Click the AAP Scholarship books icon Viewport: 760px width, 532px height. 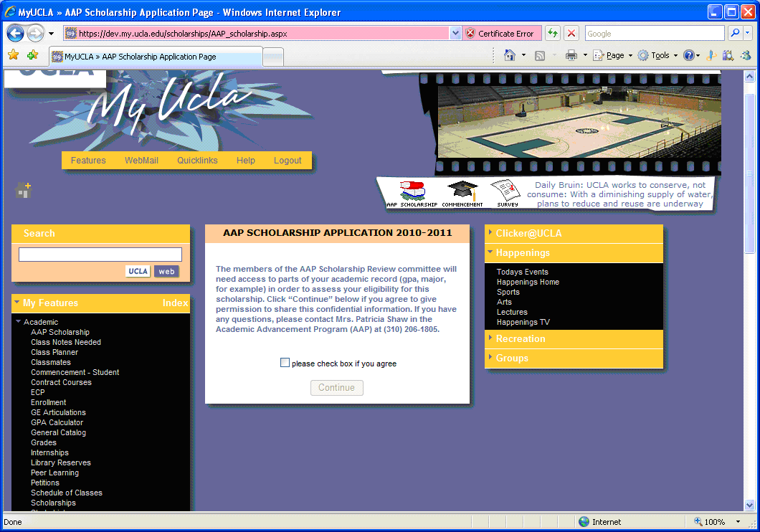[x=412, y=191]
